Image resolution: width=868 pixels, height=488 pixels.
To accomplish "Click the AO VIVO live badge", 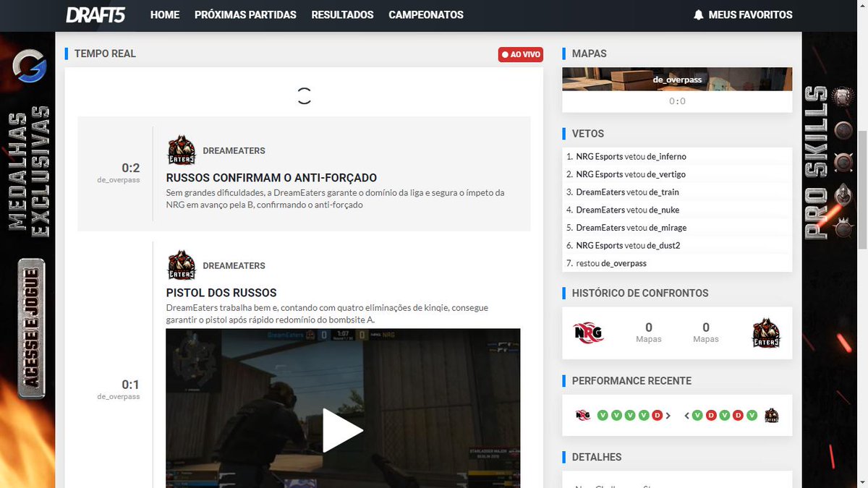I will pos(520,54).
